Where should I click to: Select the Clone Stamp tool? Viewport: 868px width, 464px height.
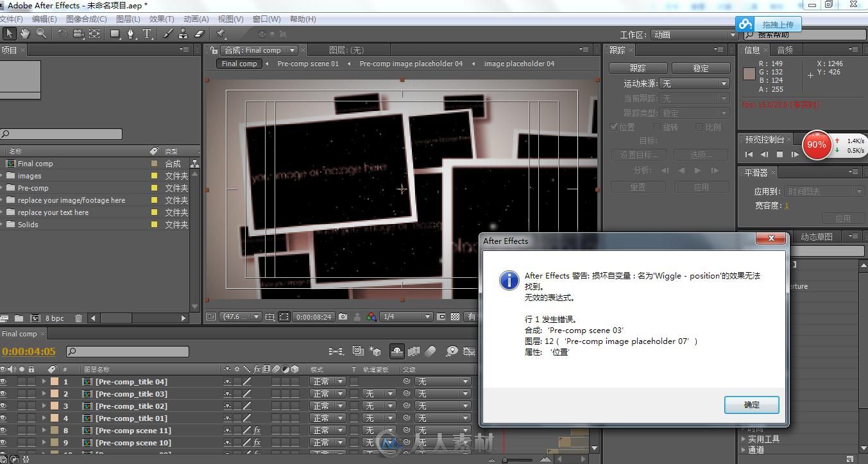pyautogui.click(x=183, y=34)
